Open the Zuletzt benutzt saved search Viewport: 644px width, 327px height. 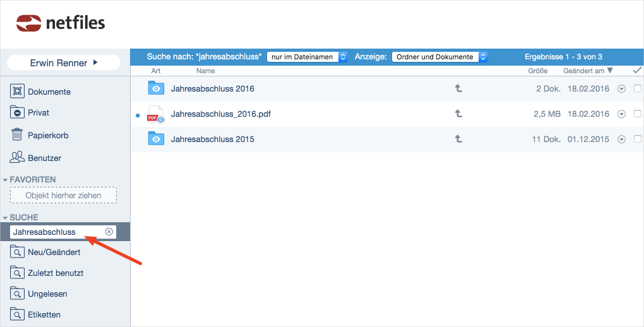click(x=56, y=273)
